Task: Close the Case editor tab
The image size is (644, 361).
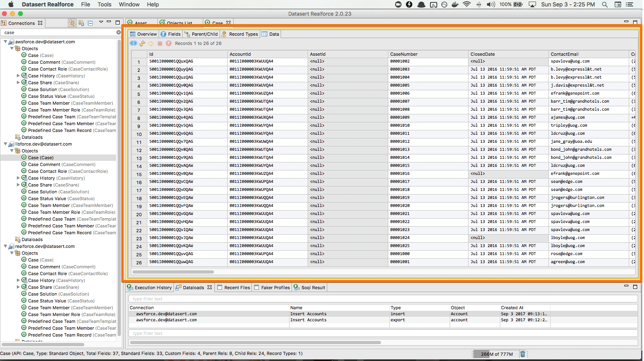Action: click(228, 23)
